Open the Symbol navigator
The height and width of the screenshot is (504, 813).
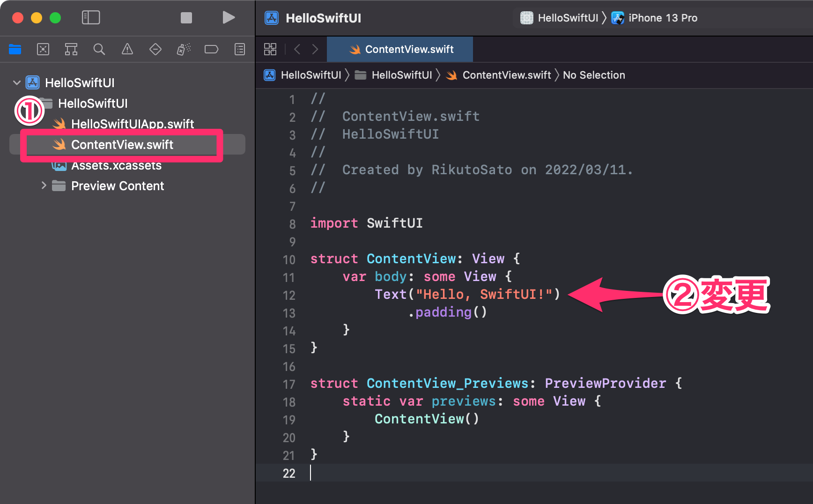[x=71, y=49]
